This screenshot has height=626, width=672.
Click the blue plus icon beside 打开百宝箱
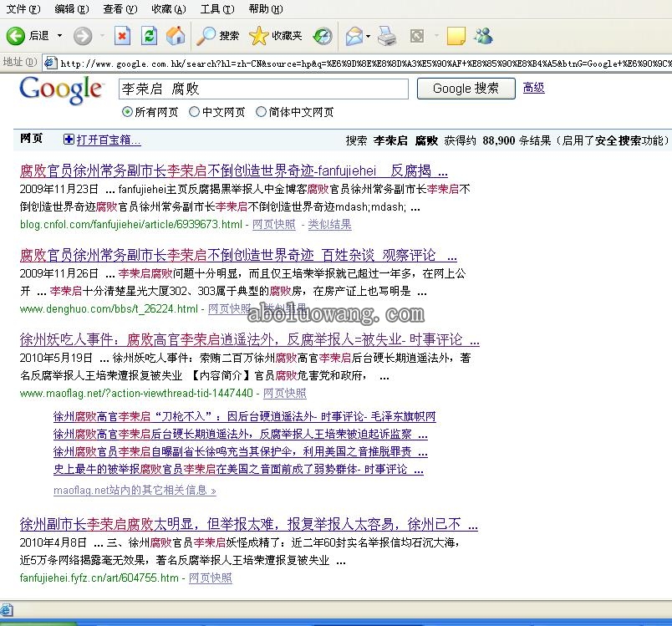69,140
